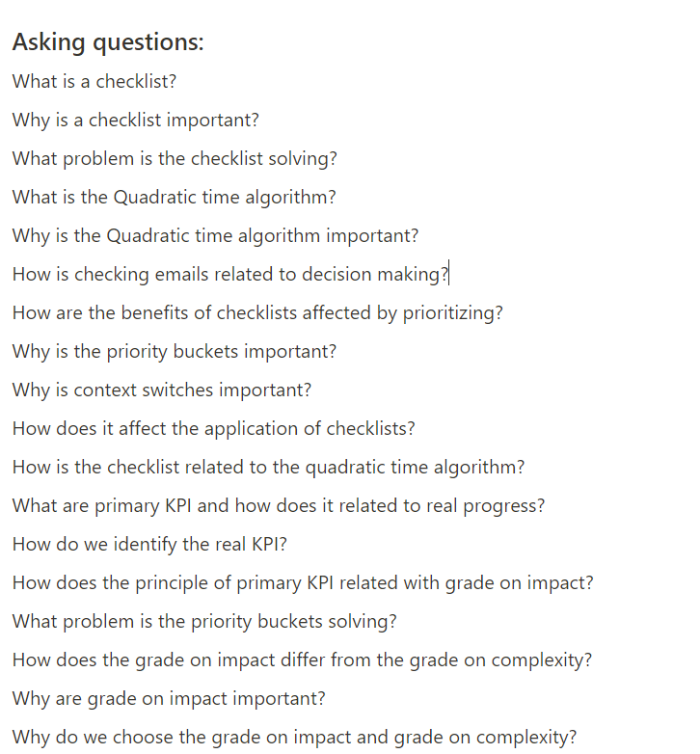Click the line 'What is a checklist?'
Viewport: 700px width, 754px height.
point(94,82)
